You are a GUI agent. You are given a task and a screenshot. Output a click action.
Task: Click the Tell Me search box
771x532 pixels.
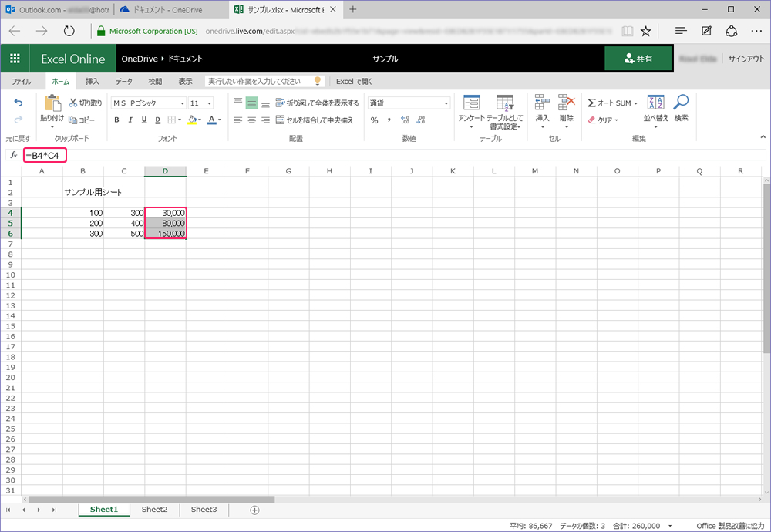(264, 81)
